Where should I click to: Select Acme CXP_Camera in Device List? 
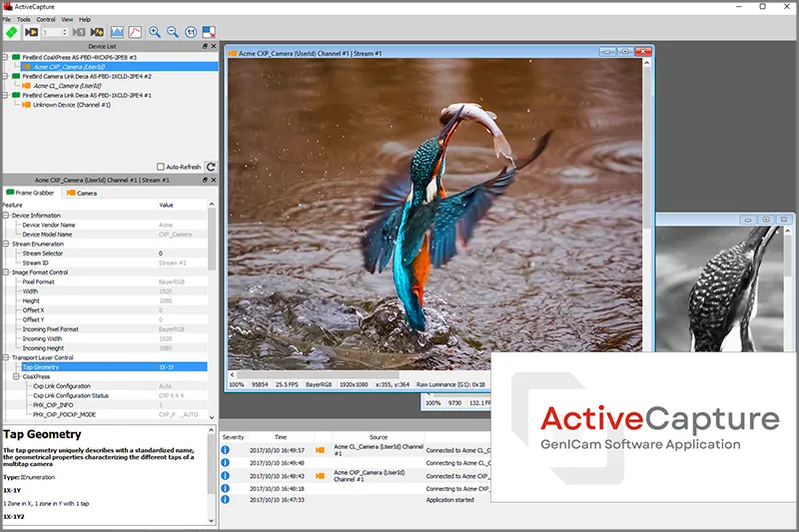click(x=119, y=67)
